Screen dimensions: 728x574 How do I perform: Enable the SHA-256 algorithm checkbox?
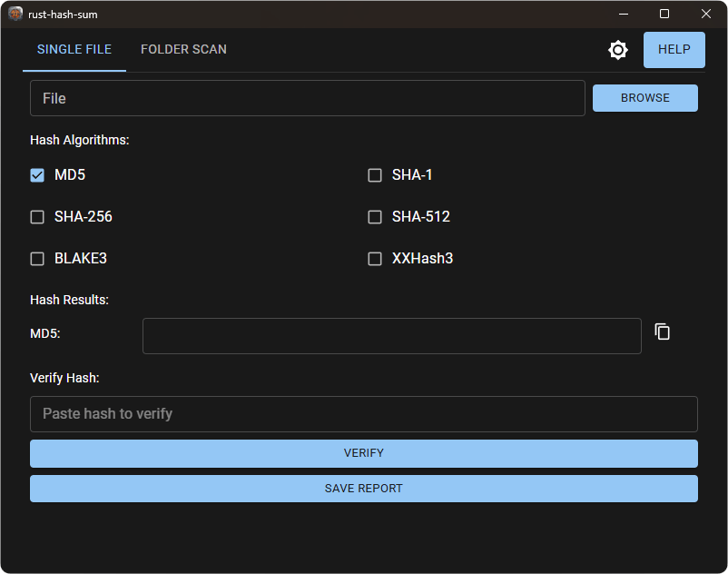pyautogui.click(x=37, y=217)
